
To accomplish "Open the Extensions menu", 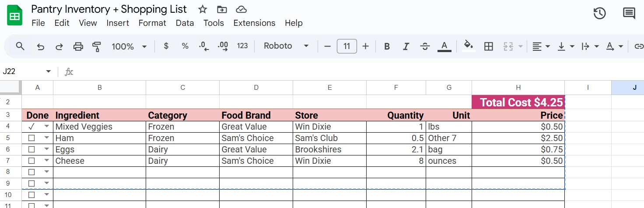I will click(254, 23).
